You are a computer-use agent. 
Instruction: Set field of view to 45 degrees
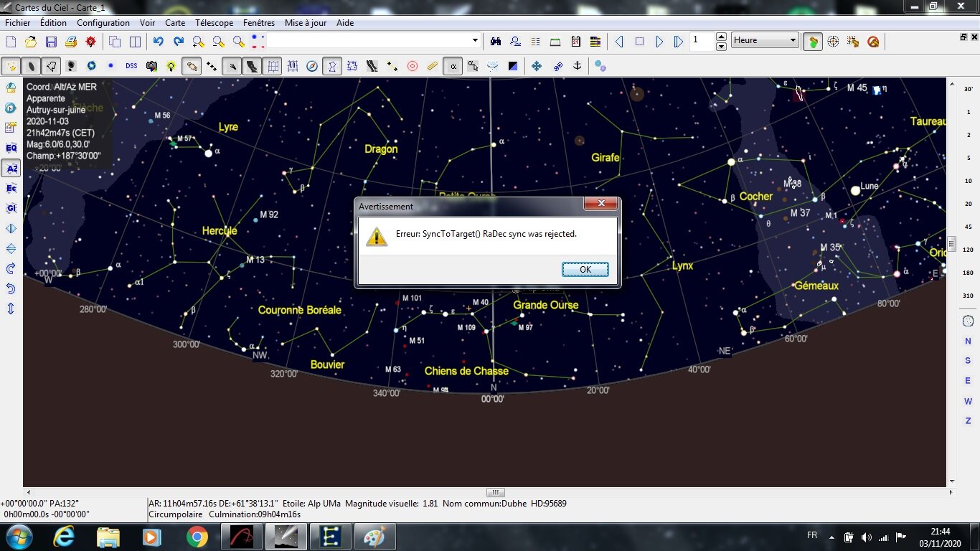(x=969, y=227)
